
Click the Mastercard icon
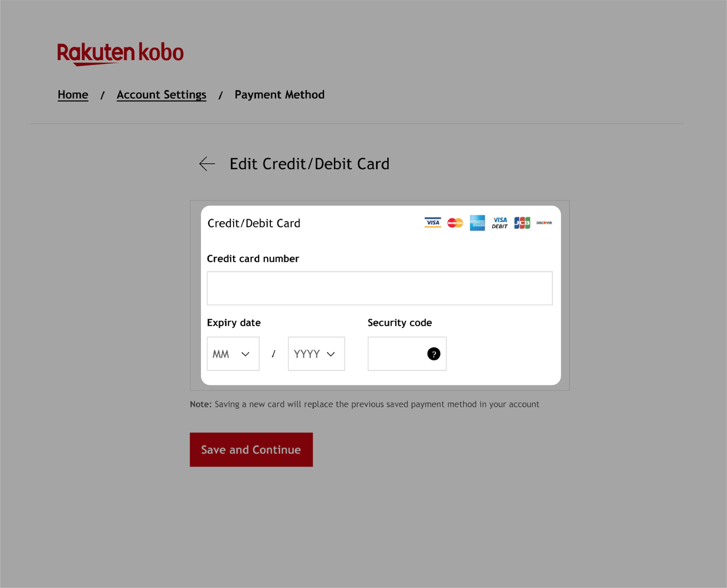[455, 223]
